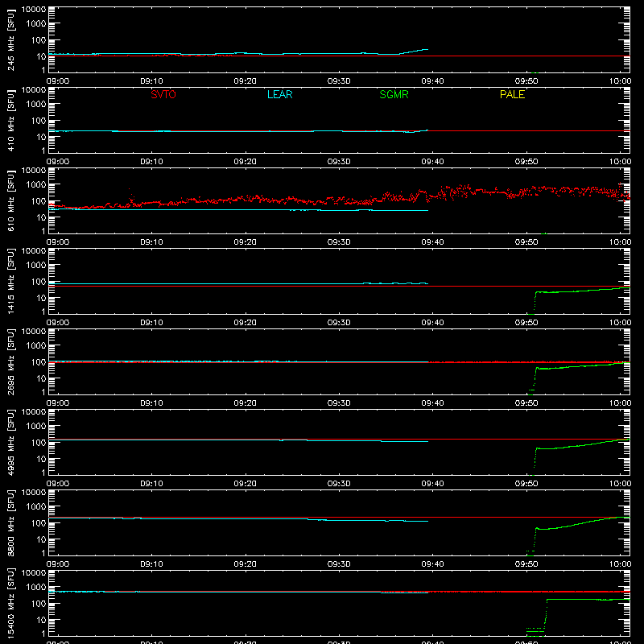The height and width of the screenshot is (644, 644).
Task: Select the 15400 MHz [SFU] axis title
Action: [x=11, y=603]
